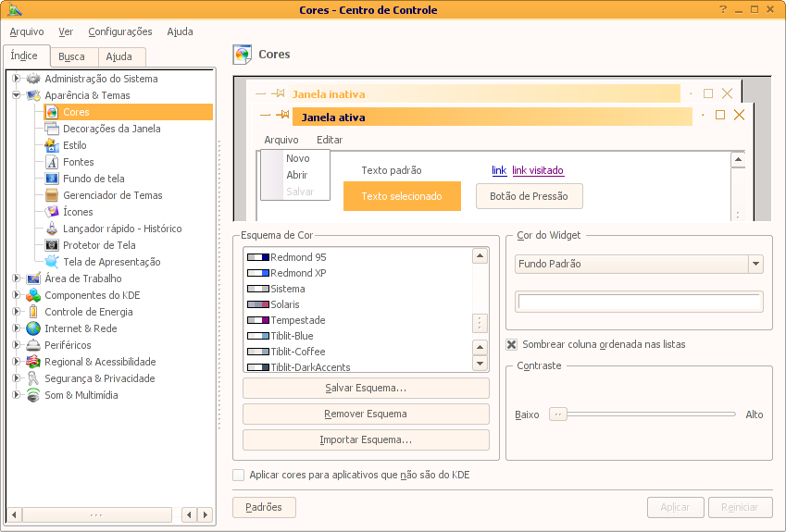Click the Segurança & Privacidade keys icon
This screenshot has height=532, width=786.
(x=33, y=378)
